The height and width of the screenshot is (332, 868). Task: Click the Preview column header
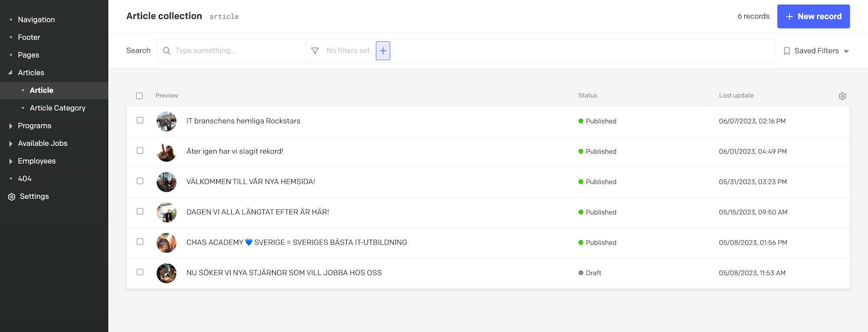pyautogui.click(x=167, y=96)
